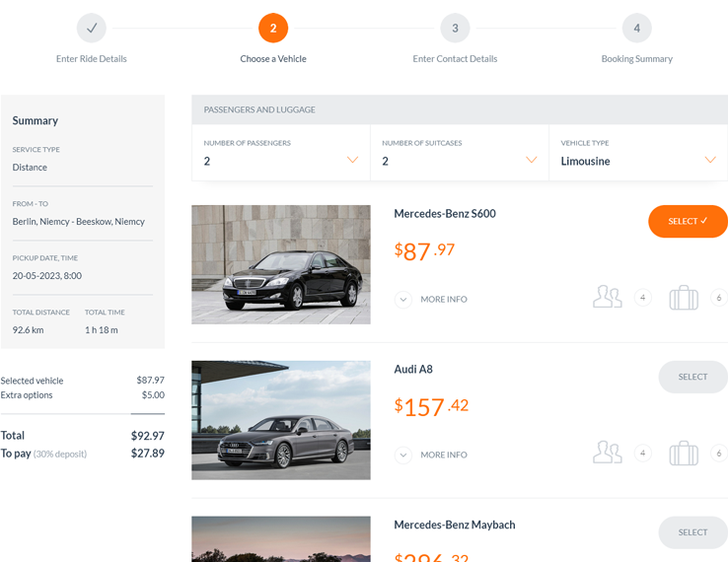Click the $157.42 price of Audi A8
Screen dimensions: 728x562
(431, 407)
